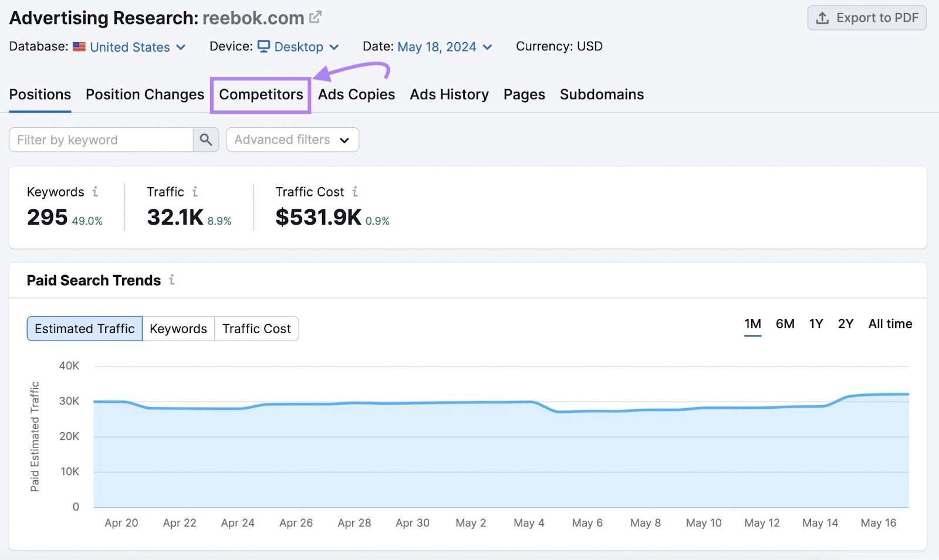Image resolution: width=939 pixels, height=560 pixels.
Task: Show info for Paid Search Trends
Action: (x=172, y=280)
